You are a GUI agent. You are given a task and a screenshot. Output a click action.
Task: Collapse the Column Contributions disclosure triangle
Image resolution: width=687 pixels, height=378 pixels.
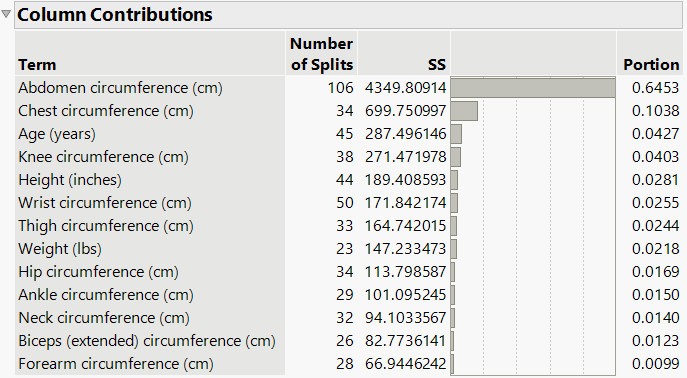click(6, 14)
